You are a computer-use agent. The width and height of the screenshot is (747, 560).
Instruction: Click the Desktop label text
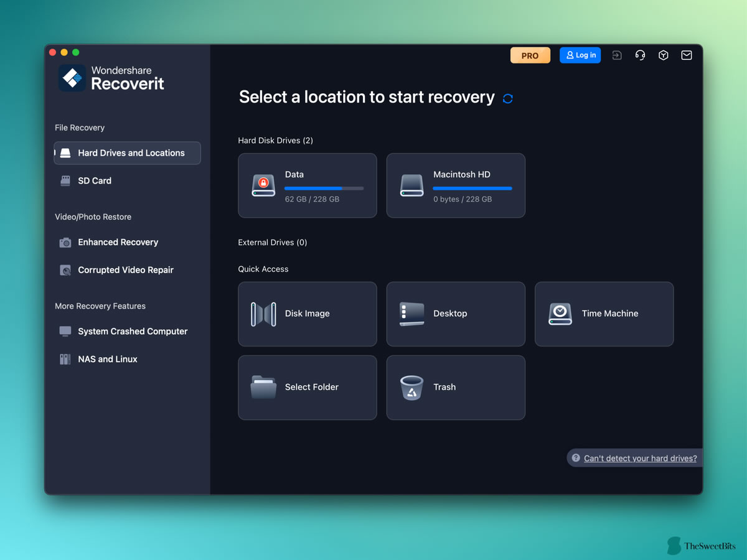point(450,314)
